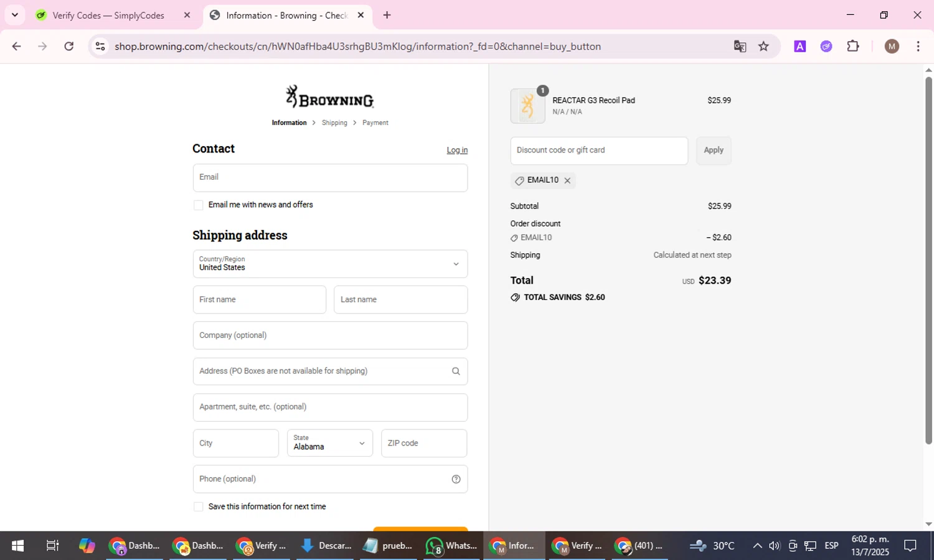934x560 pixels.
Task: Select the Information - Browning tab
Action: [286, 15]
